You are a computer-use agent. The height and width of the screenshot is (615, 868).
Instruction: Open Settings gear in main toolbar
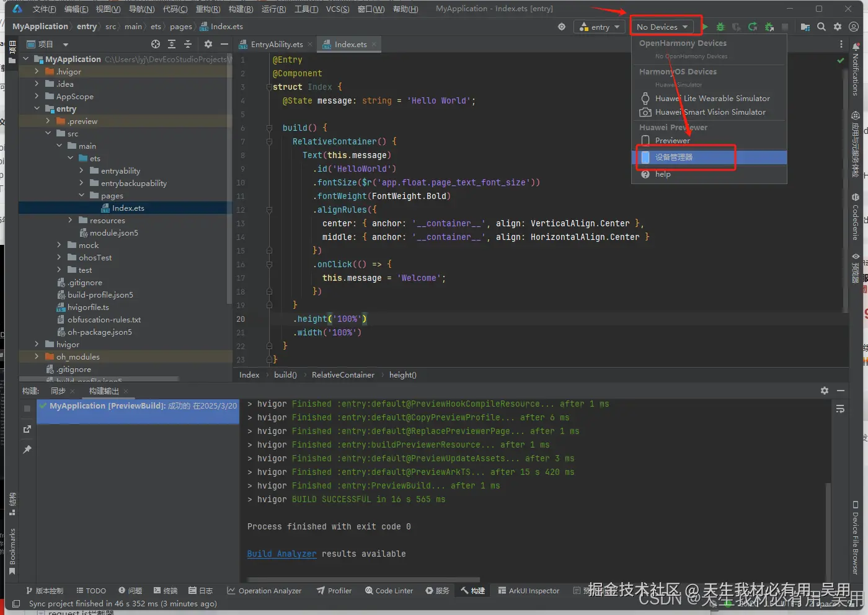pyautogui.click(x=838, y=27)
